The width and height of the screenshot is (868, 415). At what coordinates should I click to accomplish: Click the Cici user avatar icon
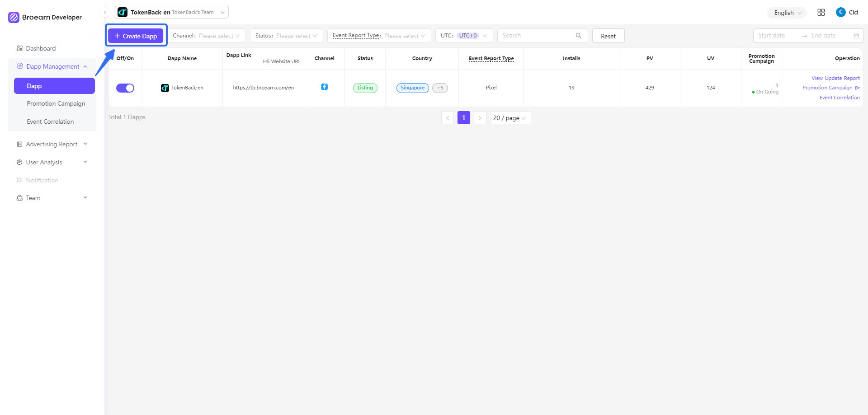[x=840, y=12]
